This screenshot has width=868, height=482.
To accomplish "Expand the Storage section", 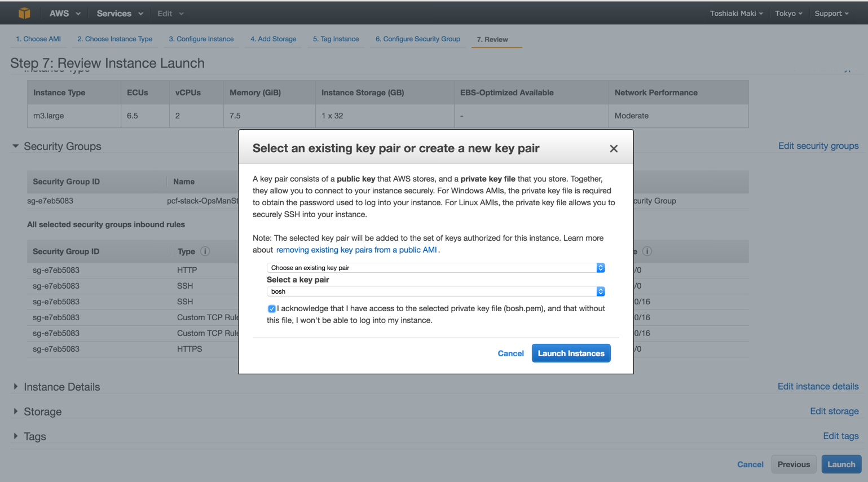I will (x=16, y=412).
